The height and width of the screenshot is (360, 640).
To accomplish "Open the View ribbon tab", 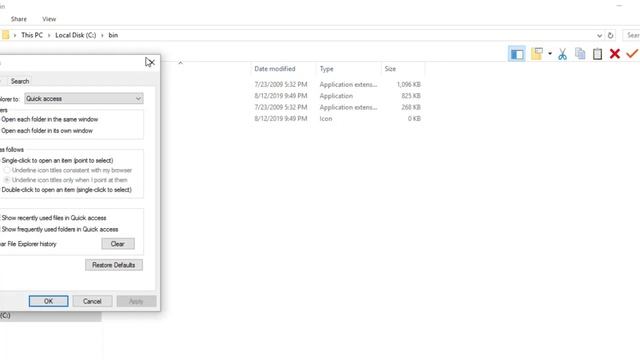I will tap(49, 19).
